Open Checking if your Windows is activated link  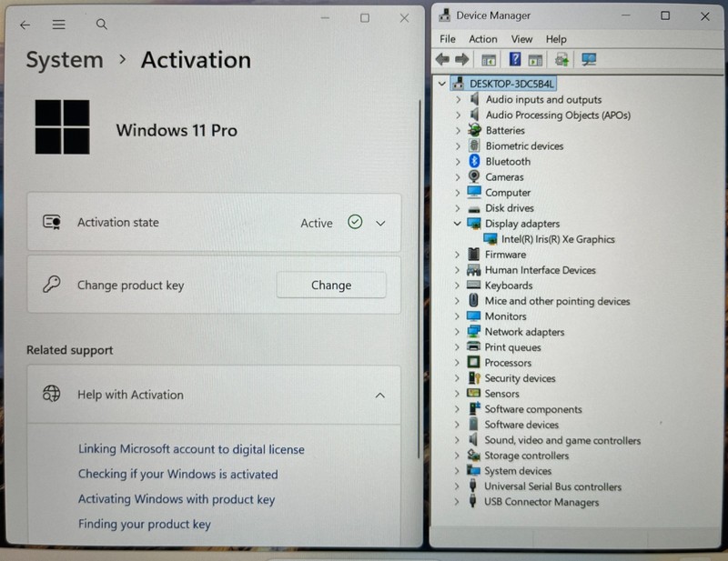[177, 474]
